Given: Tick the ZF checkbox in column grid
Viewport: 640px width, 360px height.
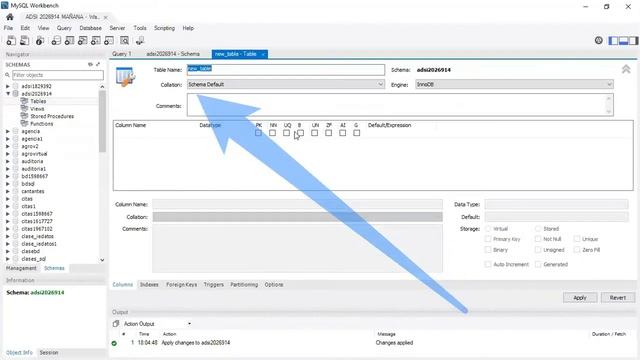Looking at the screenshot, I should click(x=329, y=133).
